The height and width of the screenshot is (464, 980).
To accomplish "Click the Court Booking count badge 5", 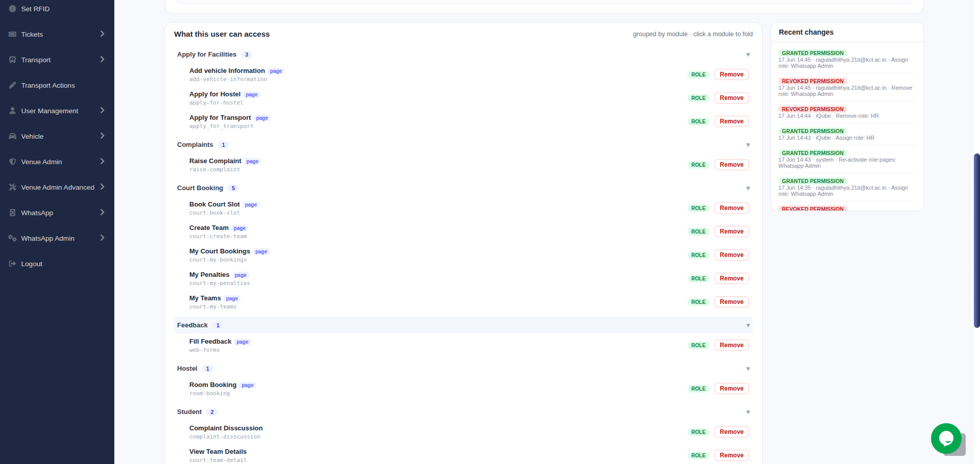I will pos(233,188).
